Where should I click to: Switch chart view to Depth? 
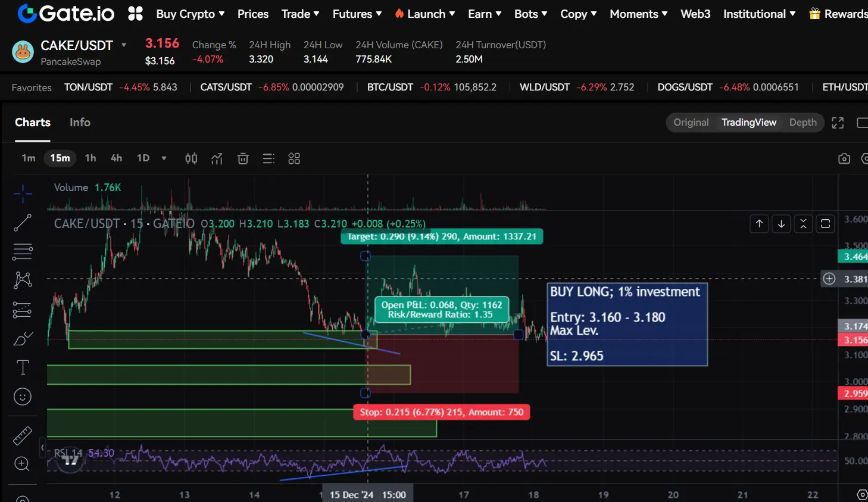coord(803,122)
